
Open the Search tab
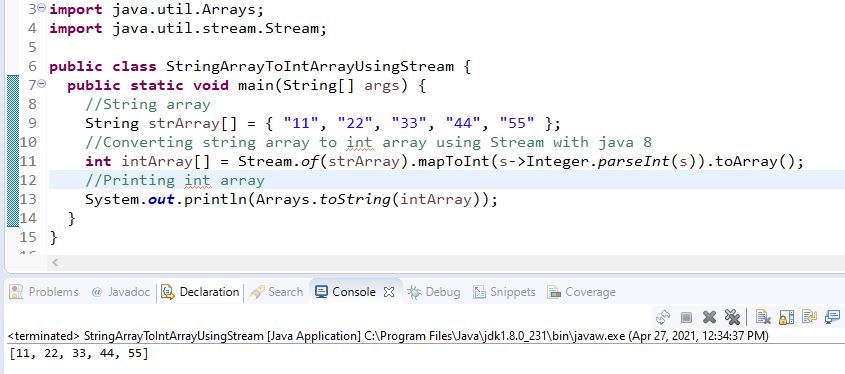(276, 292)
